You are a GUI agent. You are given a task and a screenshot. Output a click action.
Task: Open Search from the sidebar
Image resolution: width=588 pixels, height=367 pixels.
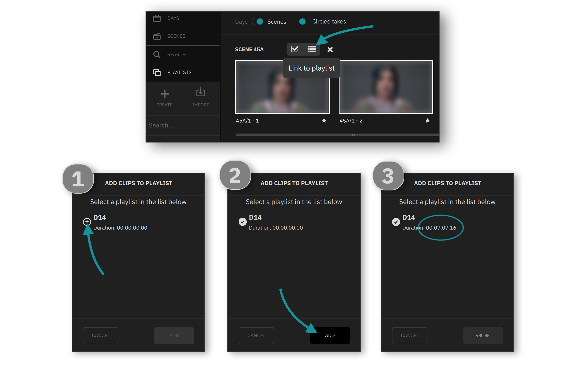point(176,55)
